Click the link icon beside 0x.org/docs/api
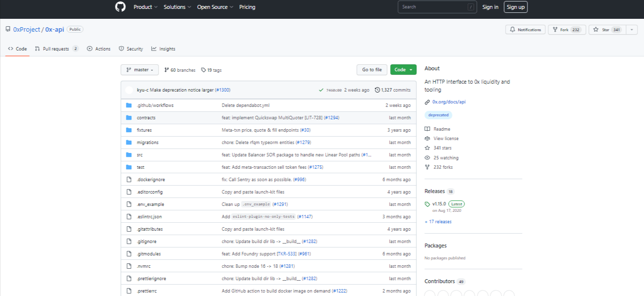Viewport: 644px width, 296px height. coord(427,102)
